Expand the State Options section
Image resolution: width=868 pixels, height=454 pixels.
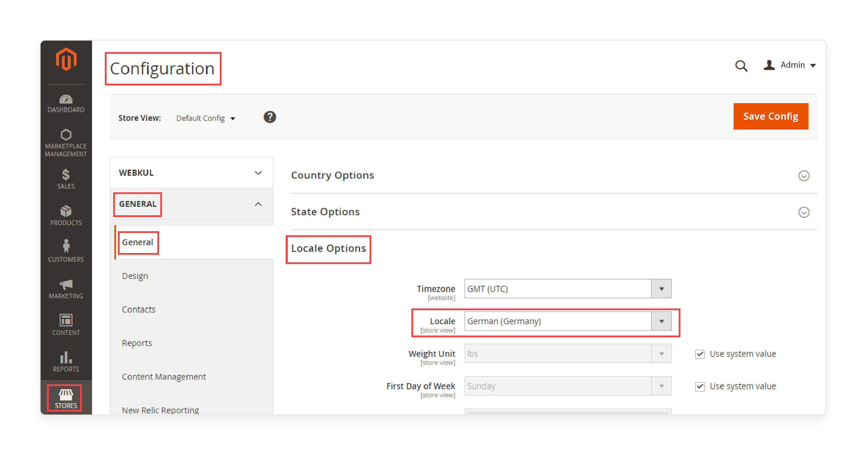click(x=804, y=211)
